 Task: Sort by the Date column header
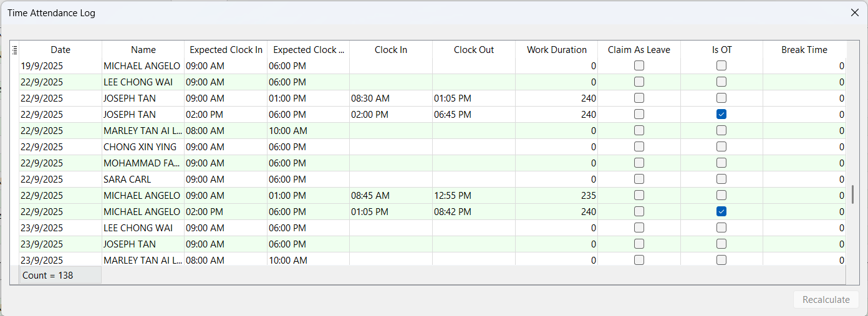(x=60, y=50)
